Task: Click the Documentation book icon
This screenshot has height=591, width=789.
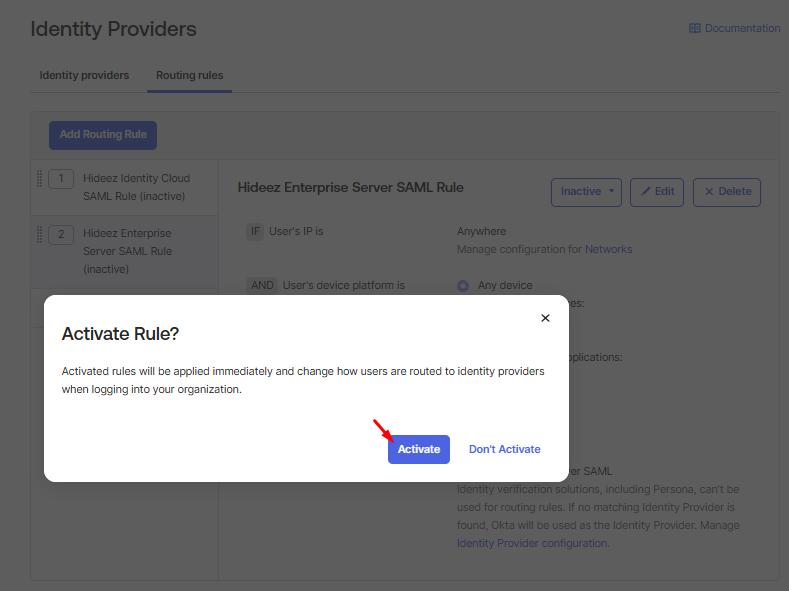Action: point(695,29)
